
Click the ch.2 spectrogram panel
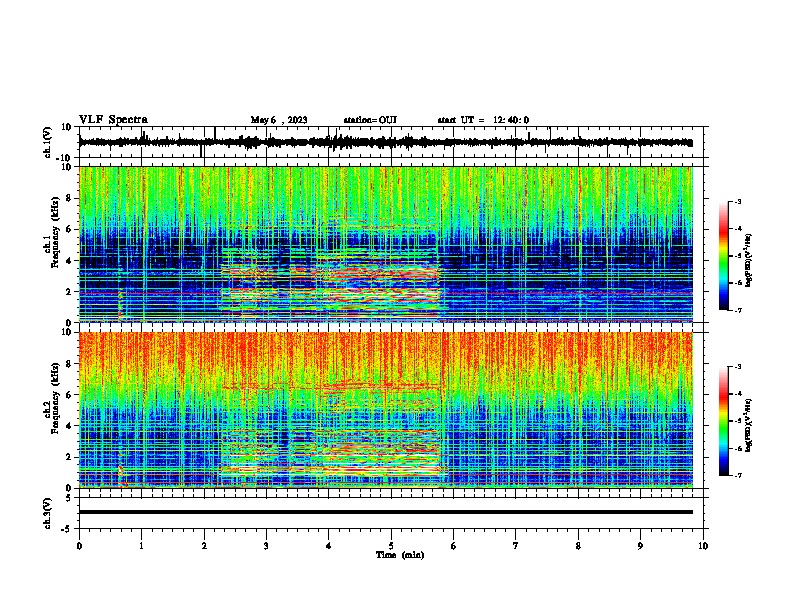[386, 410]
